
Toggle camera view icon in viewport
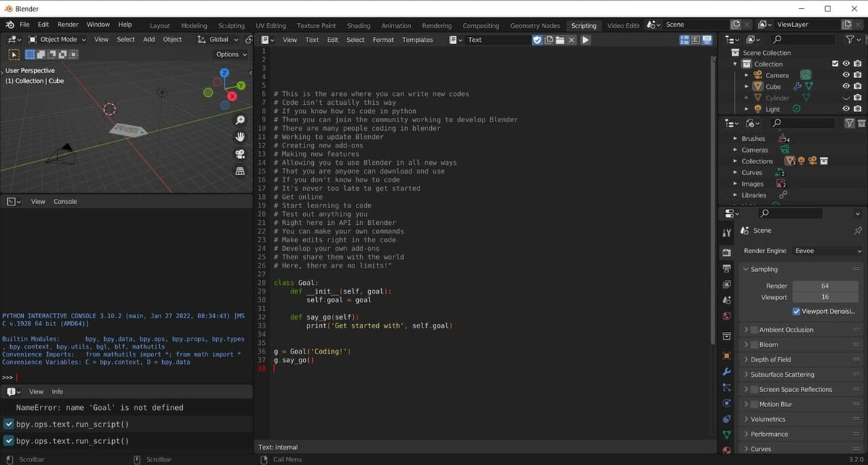tap(240, 154)
